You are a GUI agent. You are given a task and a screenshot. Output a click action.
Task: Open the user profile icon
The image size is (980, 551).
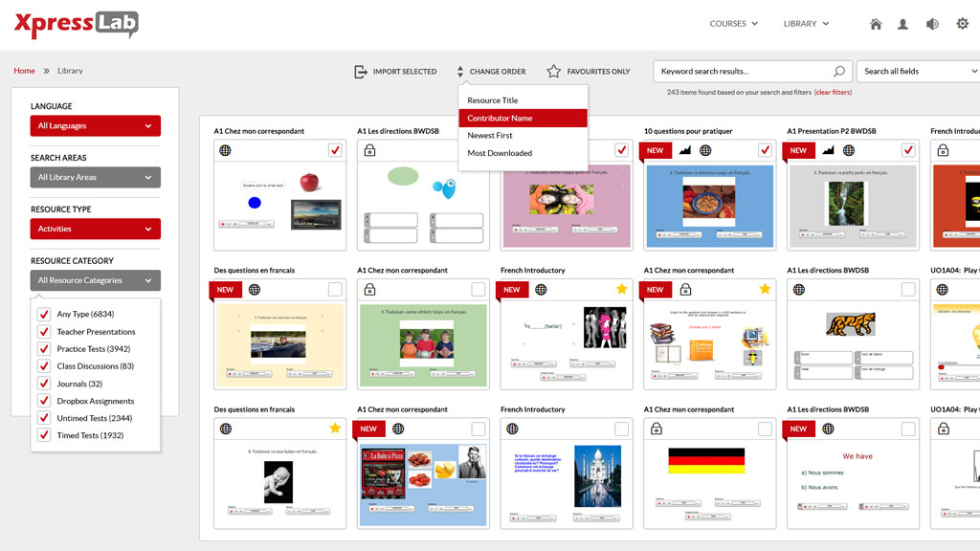pos(903,24)
